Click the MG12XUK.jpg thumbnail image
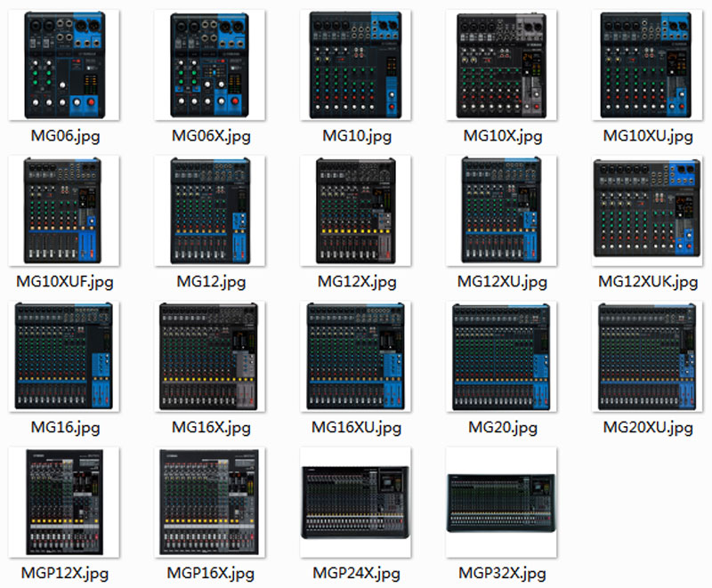The image size is (712, 588). (647, 211)
